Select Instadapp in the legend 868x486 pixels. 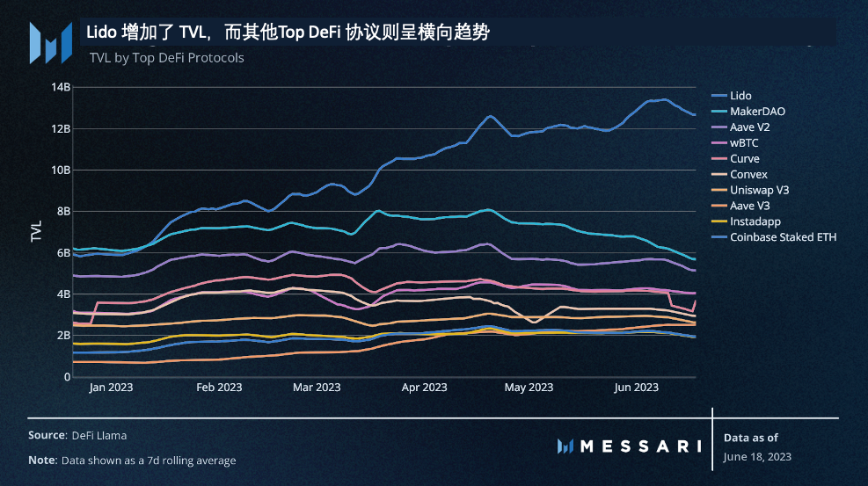[x=755, y=222]
